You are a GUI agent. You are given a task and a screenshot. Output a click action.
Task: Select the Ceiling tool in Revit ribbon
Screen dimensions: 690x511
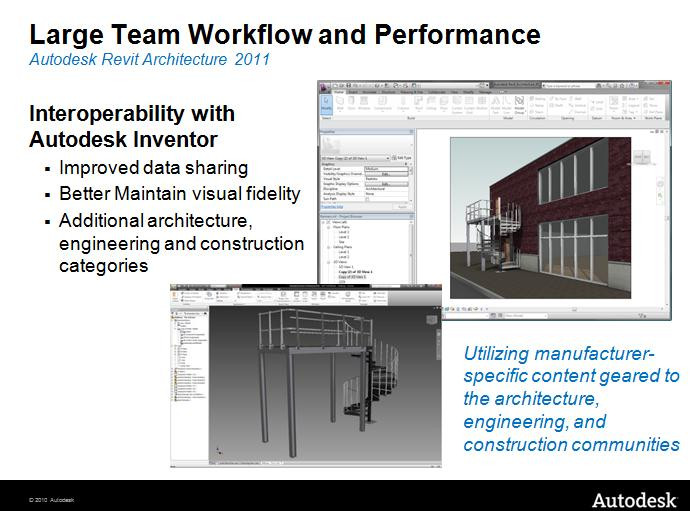[431, 103]
